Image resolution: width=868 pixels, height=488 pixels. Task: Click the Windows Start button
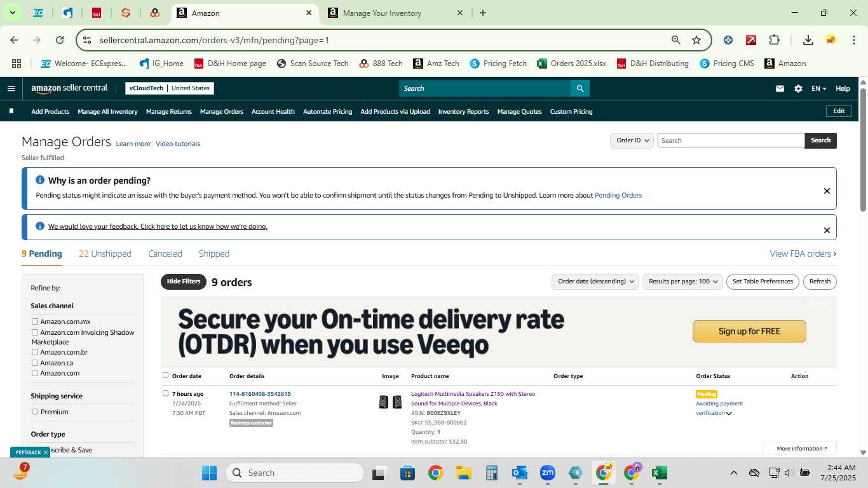point(209,473)
